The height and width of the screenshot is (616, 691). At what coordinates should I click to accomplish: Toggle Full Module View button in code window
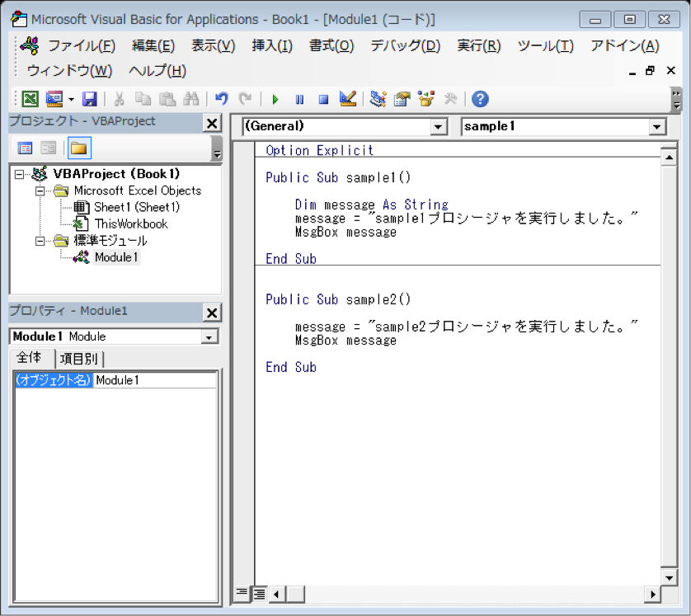point(260,595)
